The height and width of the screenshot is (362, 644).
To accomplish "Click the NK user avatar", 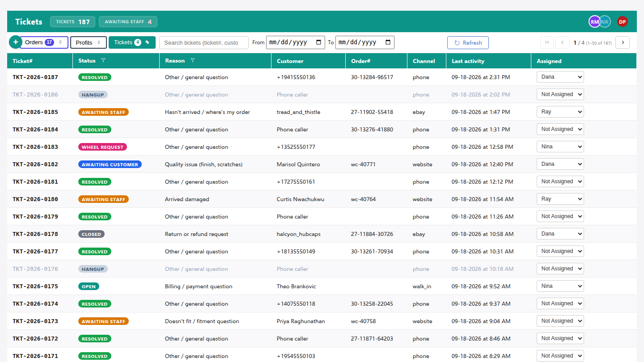I will [606, 21].
